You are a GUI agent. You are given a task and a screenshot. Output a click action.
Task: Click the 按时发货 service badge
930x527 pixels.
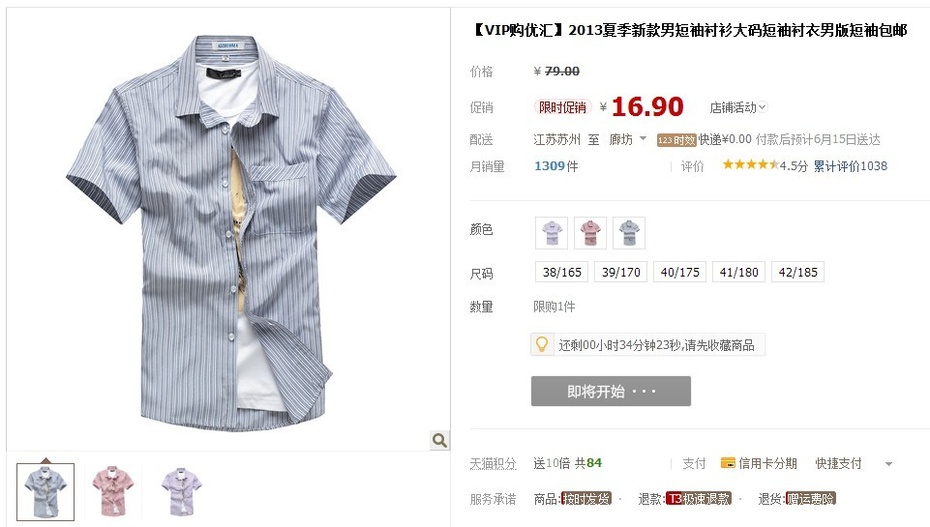586,499
